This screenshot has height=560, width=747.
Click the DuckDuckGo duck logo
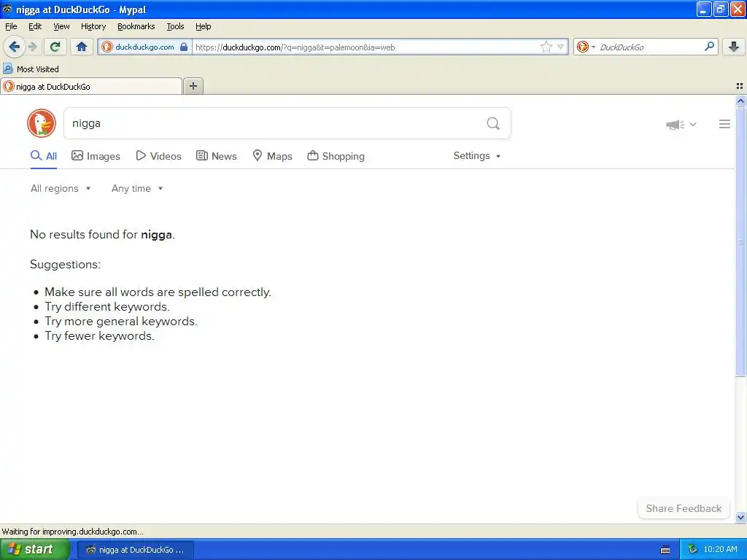(42, 123)
